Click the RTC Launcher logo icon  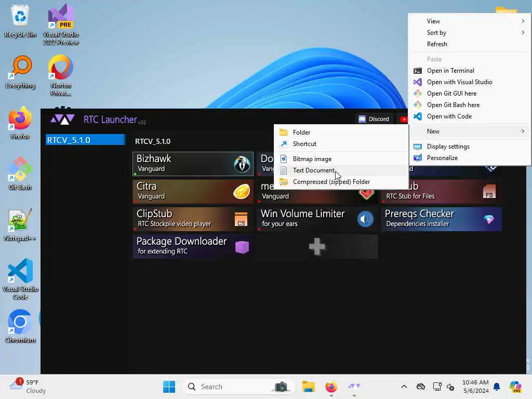pos(62,119)
